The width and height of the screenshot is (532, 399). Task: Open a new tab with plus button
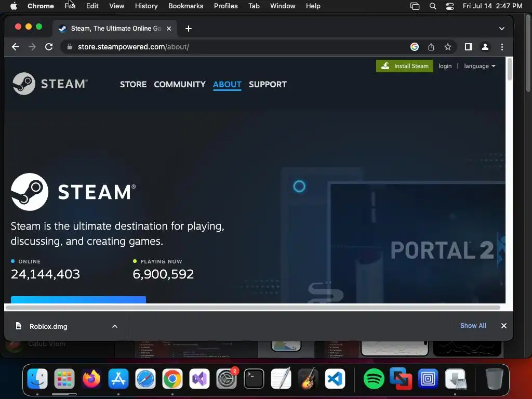(x=189, y=29)
